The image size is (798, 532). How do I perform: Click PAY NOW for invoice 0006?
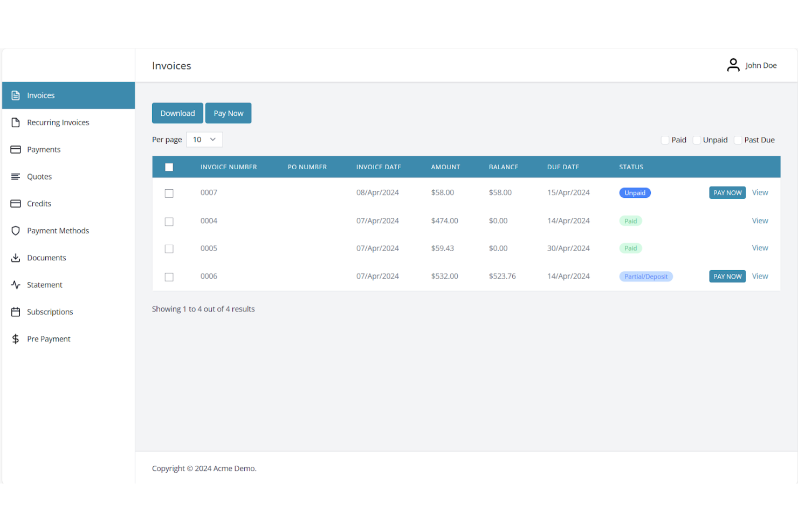click(727, 276)
